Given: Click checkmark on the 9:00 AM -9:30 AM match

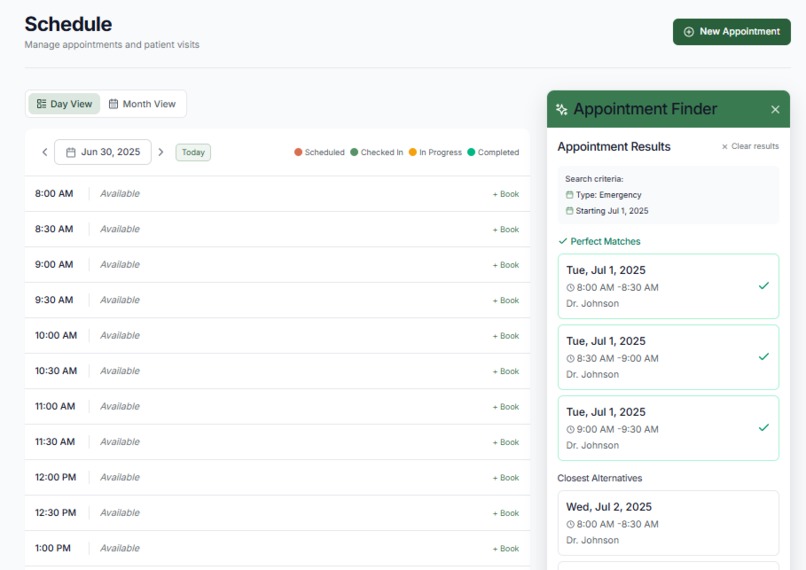Looking at the screenshot, I should coord(764,428).
